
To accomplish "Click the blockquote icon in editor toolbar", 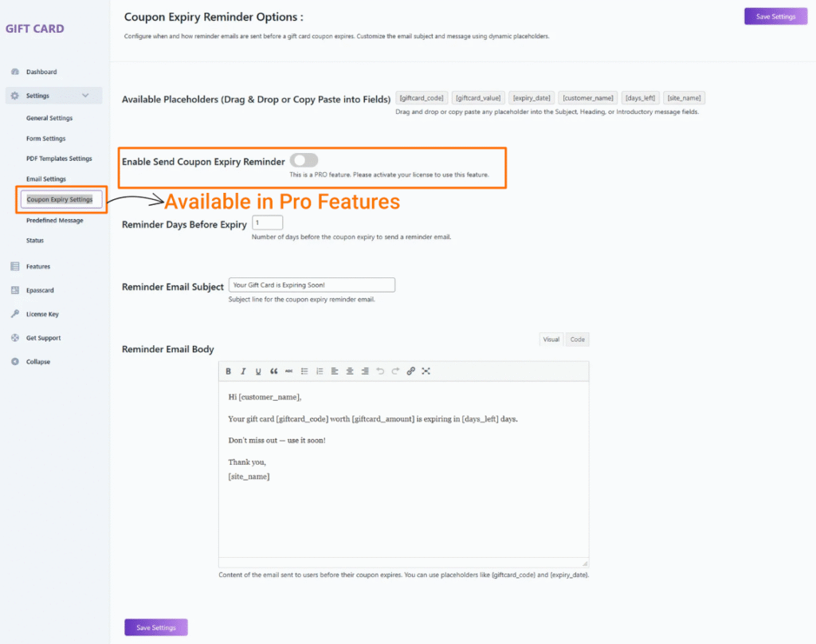I will 274,371.
